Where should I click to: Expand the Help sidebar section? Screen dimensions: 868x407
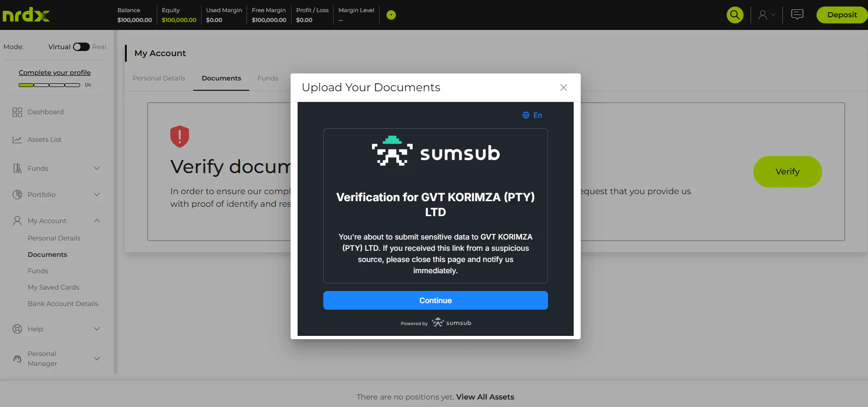point(97,329)
